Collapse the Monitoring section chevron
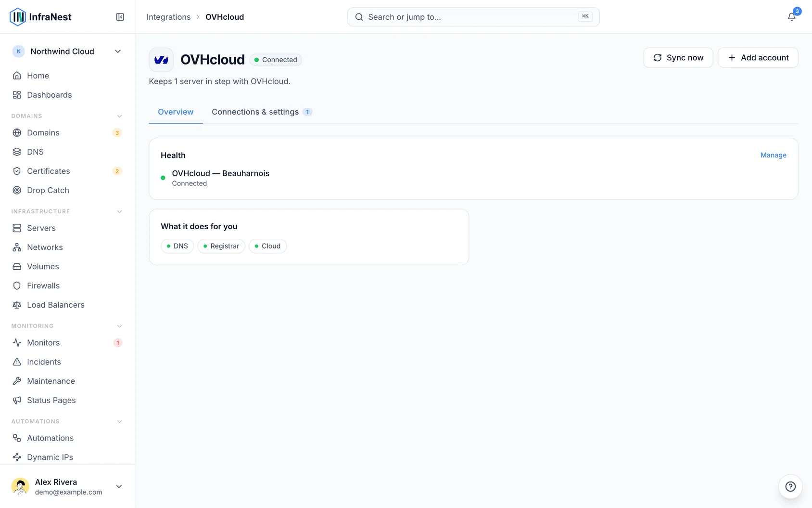812x508 pixels. tap(120, 326)
